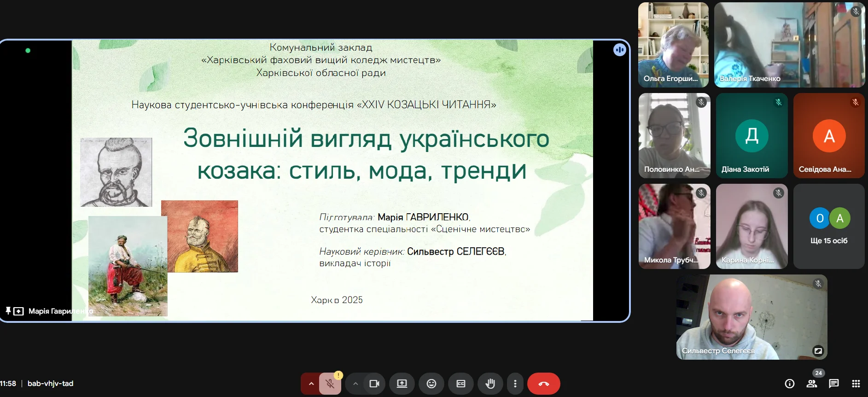Click the pin icon by Марія Гавриленко

[x=8, y=311]
